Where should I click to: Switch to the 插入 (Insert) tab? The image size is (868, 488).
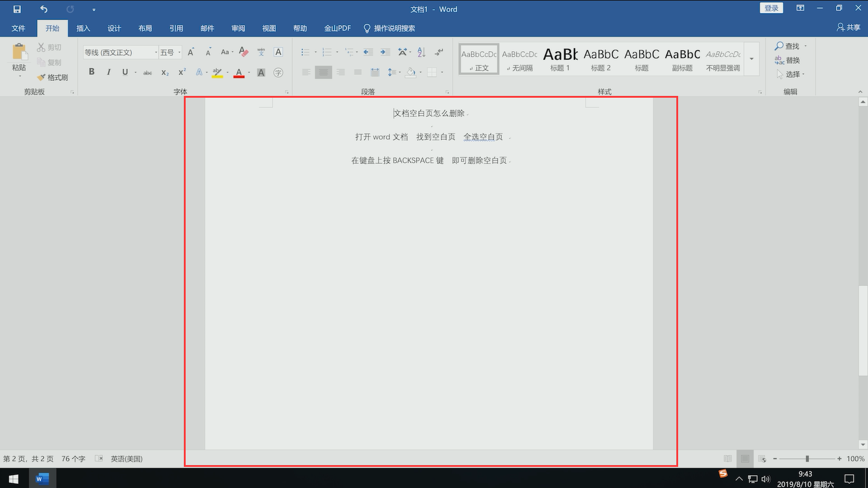pyautogui.click(x=83, y=28)
